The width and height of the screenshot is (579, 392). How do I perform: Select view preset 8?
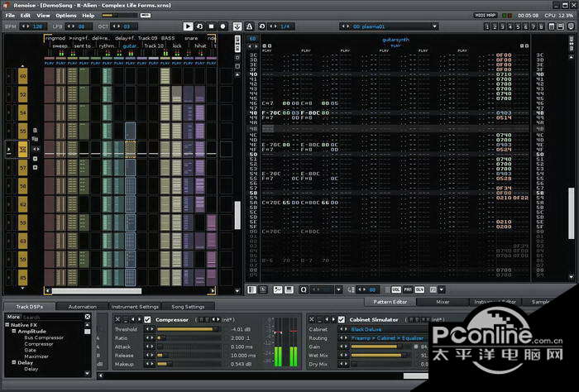(541, 26)
